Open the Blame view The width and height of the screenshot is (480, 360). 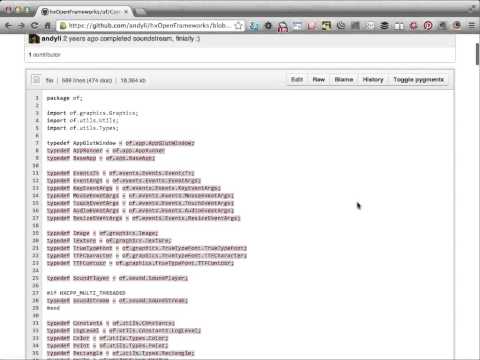click(344, 80)
